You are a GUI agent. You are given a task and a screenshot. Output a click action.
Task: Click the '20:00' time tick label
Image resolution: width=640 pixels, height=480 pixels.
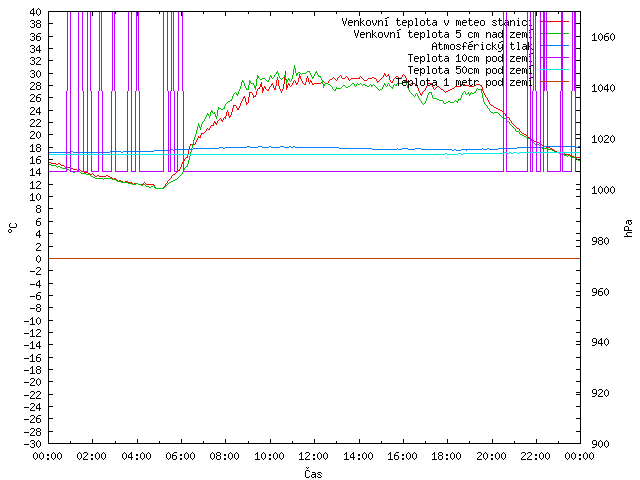[x=491, y=456]
